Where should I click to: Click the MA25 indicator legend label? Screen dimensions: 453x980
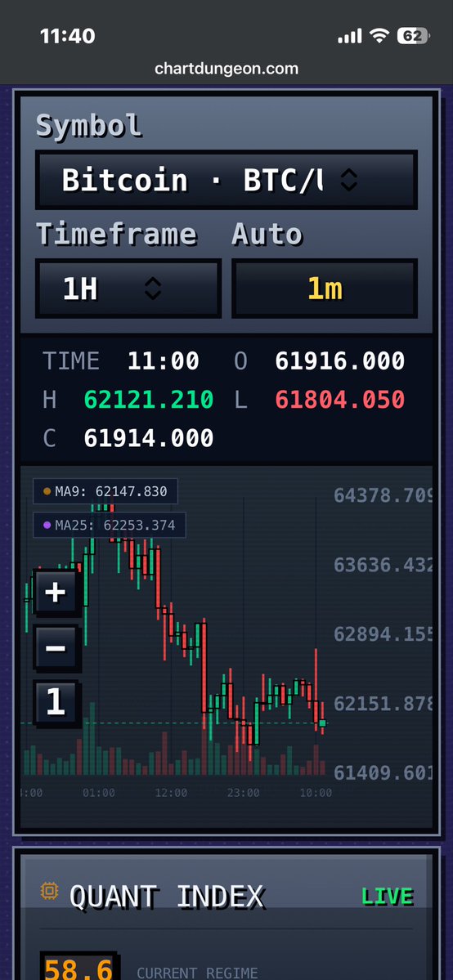pos(110,525)
